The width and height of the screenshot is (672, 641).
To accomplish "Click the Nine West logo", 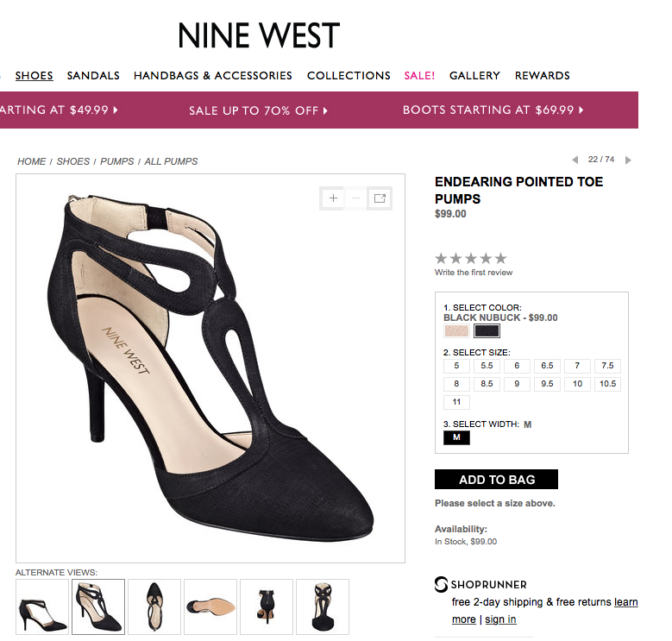I will point(259,35).
